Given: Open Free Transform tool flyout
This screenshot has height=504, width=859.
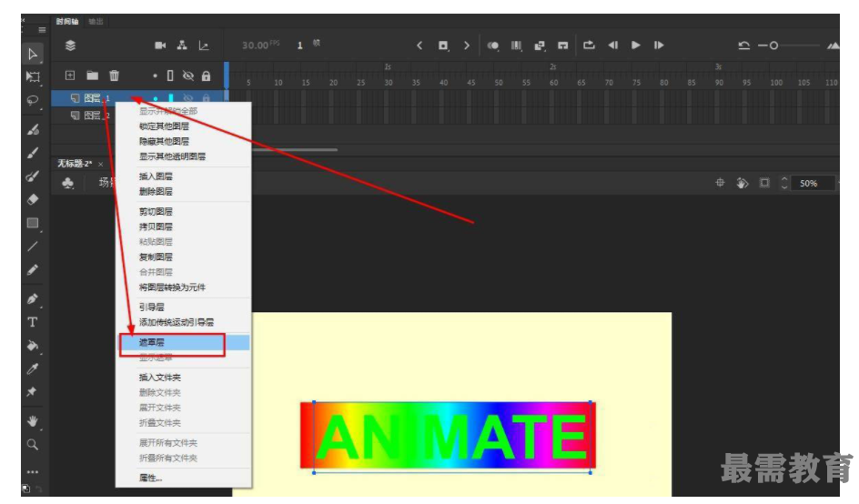Looking at the screenshot, I should (33, 76).
